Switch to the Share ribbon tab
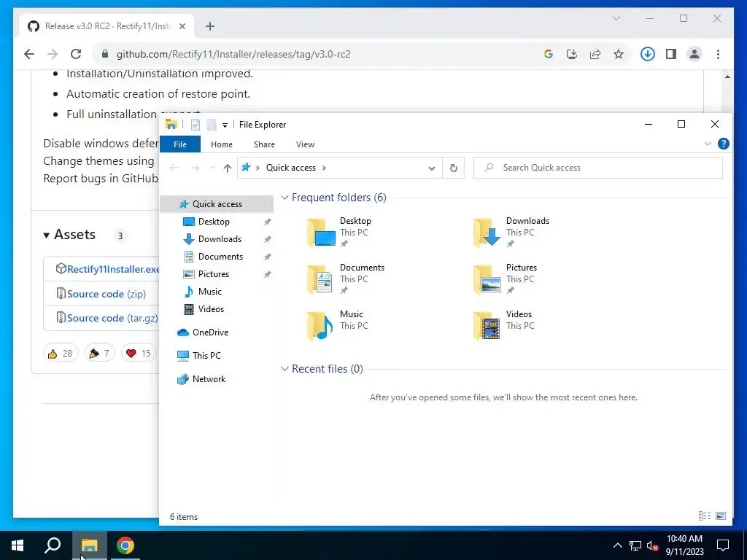The height and width of the screenshot is (560, 747). click(264, 144)
